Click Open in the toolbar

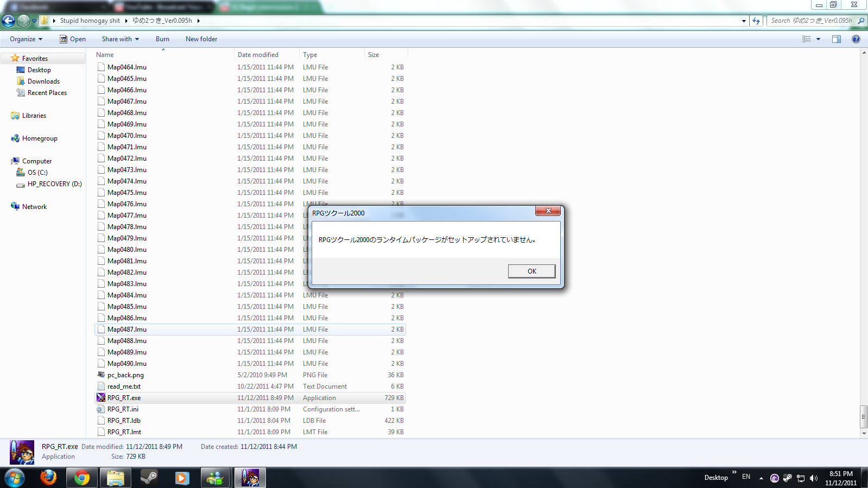pos(73,39)
